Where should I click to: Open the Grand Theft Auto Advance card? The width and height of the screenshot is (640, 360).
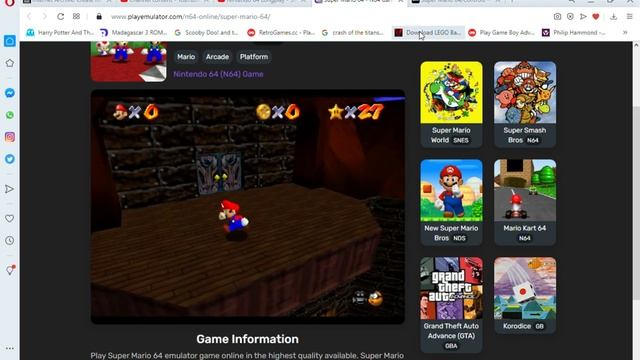[x=451, y=304]
